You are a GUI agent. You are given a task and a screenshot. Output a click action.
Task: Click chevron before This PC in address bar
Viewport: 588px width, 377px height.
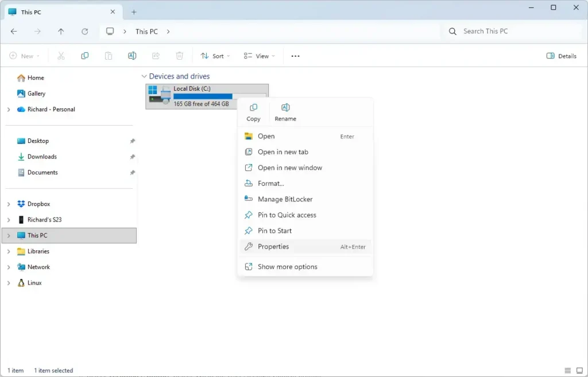click(125, 32)
